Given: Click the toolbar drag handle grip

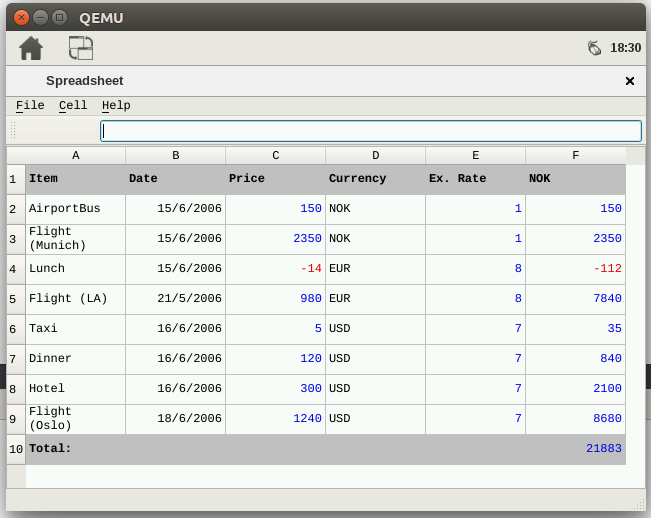Looking at the screenshot, I should point(13,131).
